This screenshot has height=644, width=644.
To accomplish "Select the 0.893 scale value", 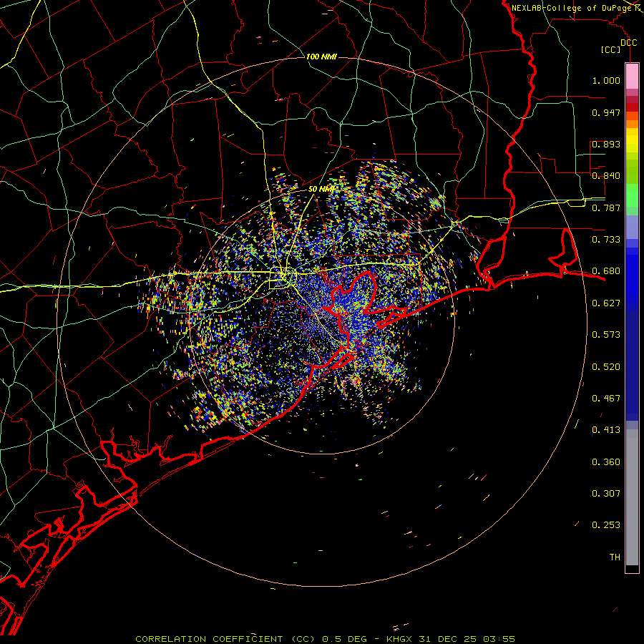I will tap(606, 144).
